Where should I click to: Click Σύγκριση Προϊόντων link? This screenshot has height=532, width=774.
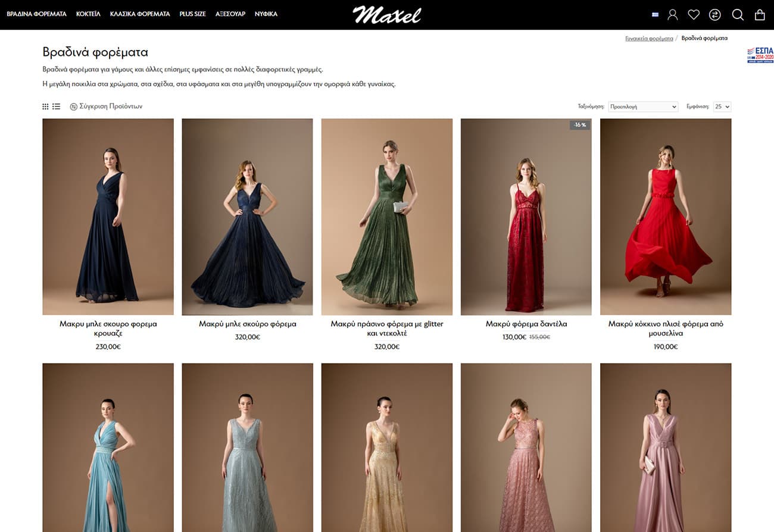(106, 107)
